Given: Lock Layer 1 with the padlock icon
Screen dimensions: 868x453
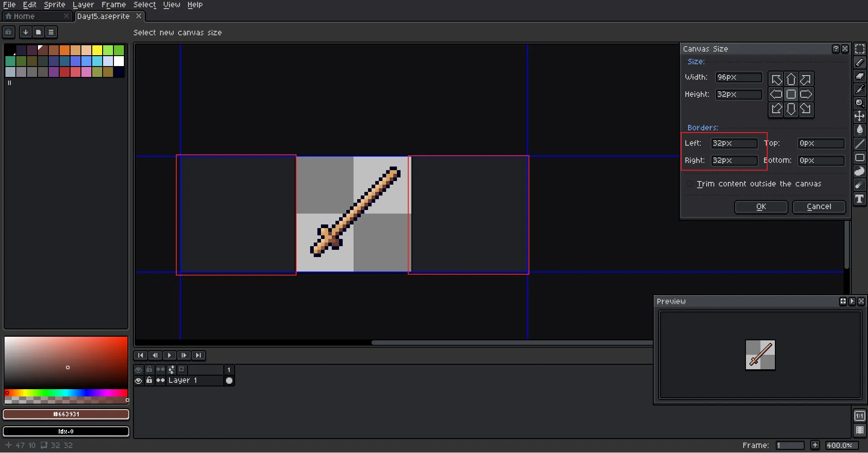Looking at the screenshot, I should pyautogui.click(x=149, y=381).
